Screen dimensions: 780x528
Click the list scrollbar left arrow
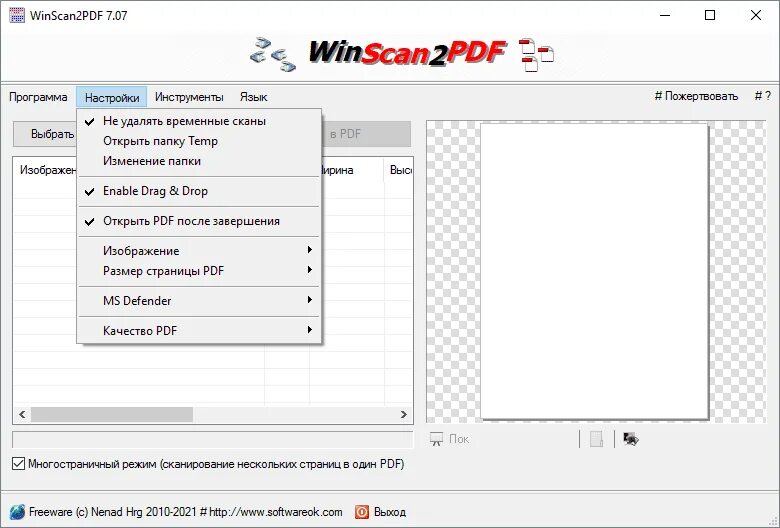pos(22,414)
